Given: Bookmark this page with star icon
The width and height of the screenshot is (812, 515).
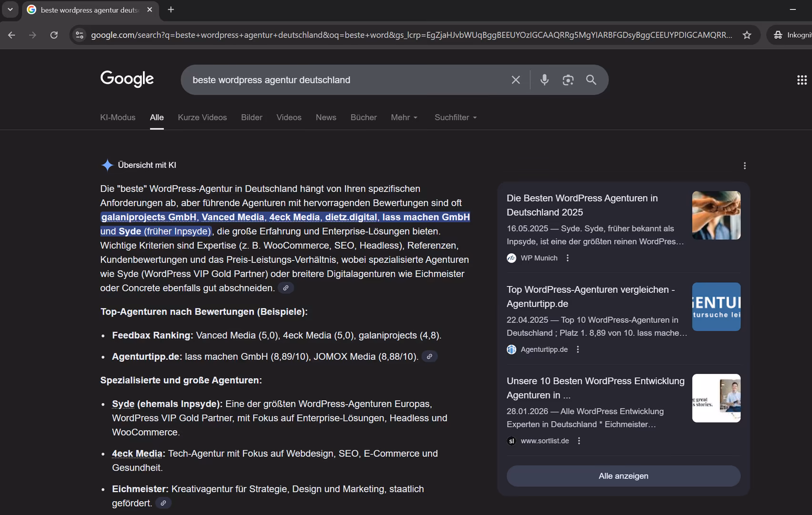Looking at the screenshot, I should pos(747,35).
